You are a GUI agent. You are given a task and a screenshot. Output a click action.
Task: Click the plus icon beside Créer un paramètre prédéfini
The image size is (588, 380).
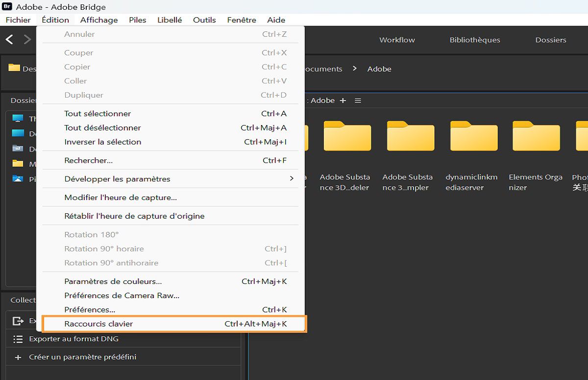[x=18, y=357]
